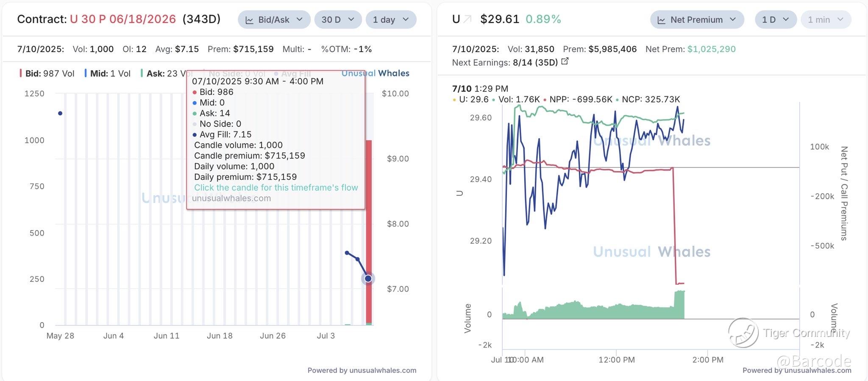The width and height of the screenshot is (868, 381).
Task: Expand the 1 D range dropdown
Action: (775, 19)
